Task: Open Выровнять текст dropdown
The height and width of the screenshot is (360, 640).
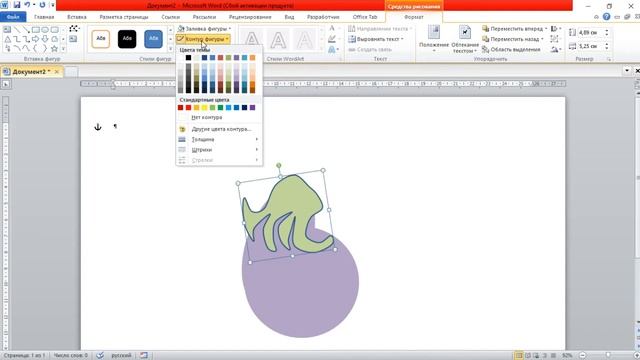Action: point(376,39)
